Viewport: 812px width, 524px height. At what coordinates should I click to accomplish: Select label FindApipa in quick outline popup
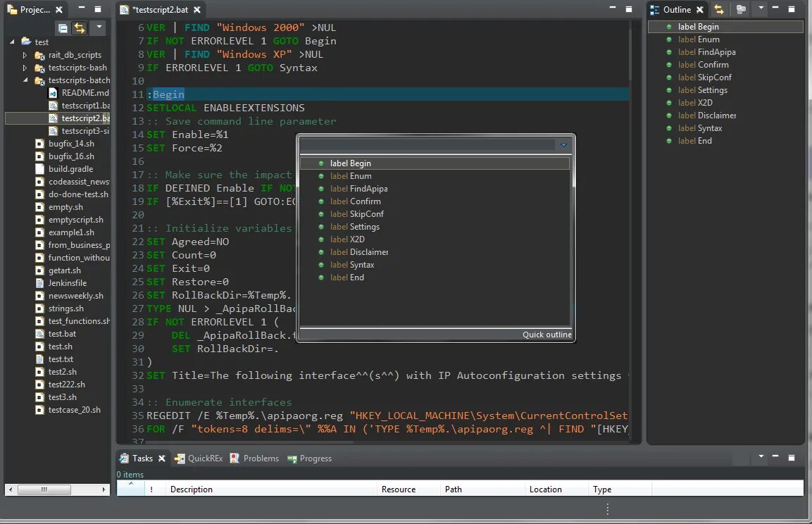pyautogui.click(x=358, y=189)
